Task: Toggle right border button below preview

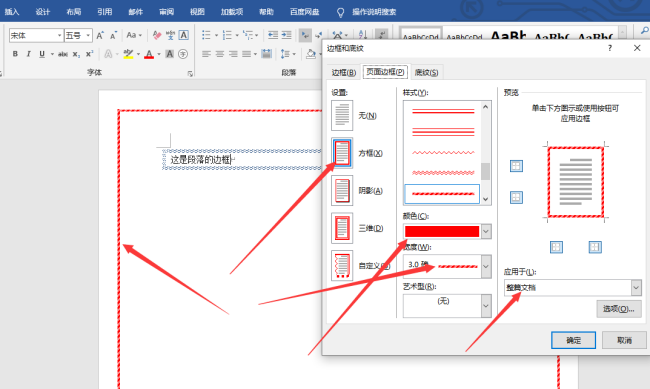Action: pyautogui.click(x=595, y=247)
